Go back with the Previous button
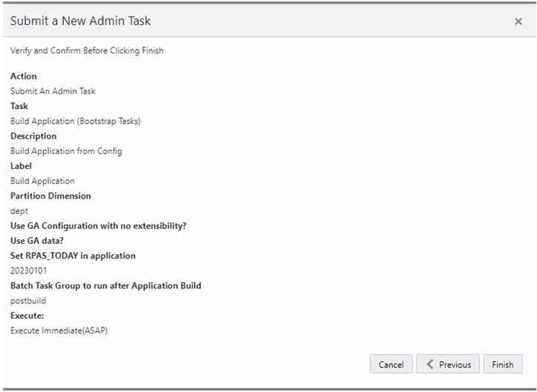537x392 pixels. click(448, 365)
